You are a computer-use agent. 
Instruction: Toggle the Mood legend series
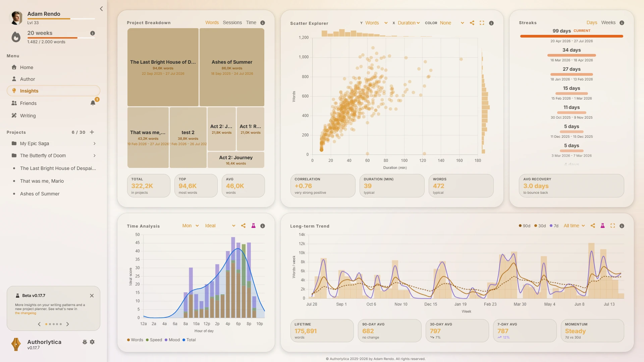point(172,340)
